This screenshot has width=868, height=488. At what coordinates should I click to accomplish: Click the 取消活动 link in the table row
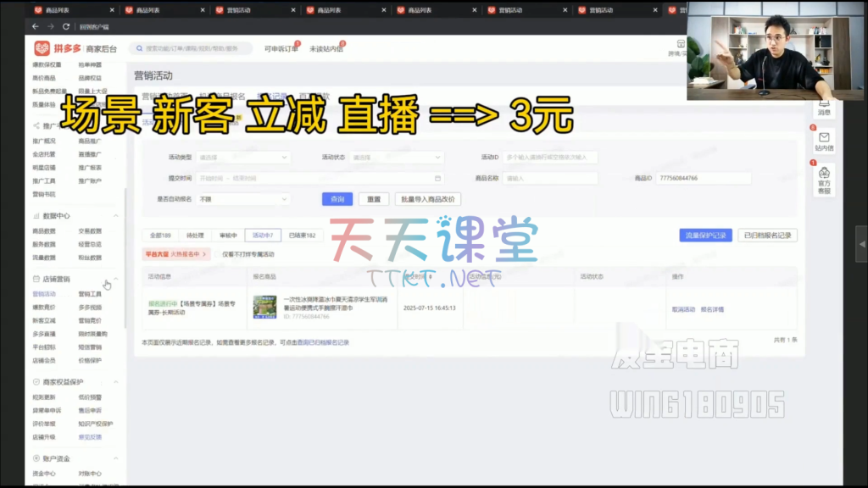click(683, 310)
